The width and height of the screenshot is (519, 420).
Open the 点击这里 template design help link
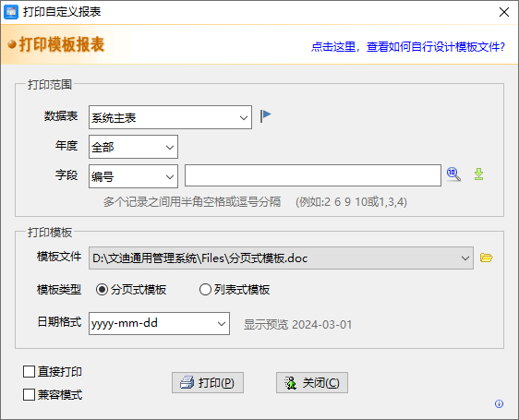pyautogui.click(x=408, y=47)
